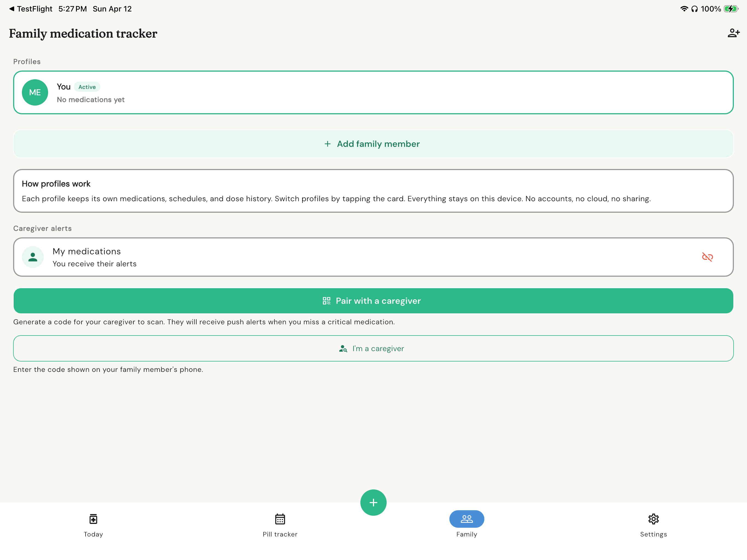Tap the Pill tracker calendar icon

(280, 519)
